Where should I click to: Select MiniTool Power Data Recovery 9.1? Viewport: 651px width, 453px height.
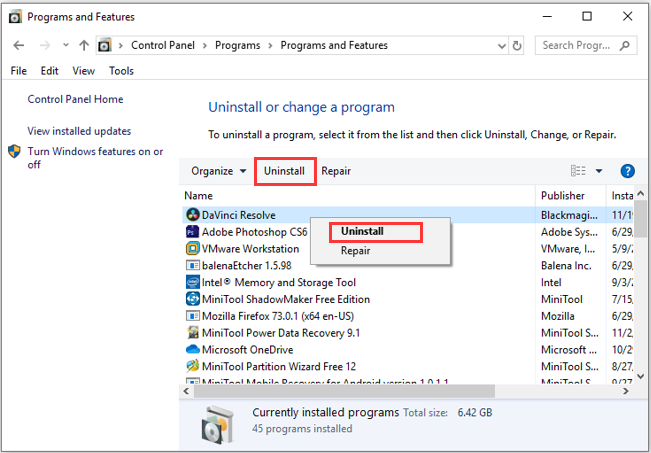281,333
